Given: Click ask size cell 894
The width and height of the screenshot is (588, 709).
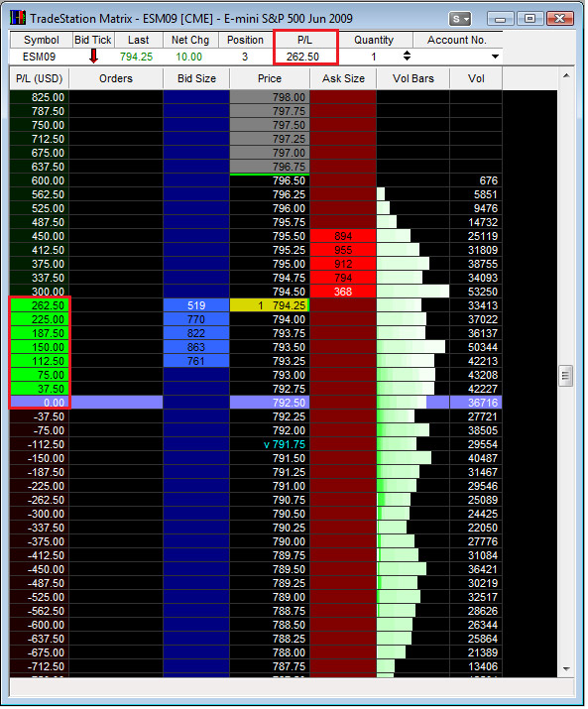Looking at the screenshot, I should coord(343,236).
